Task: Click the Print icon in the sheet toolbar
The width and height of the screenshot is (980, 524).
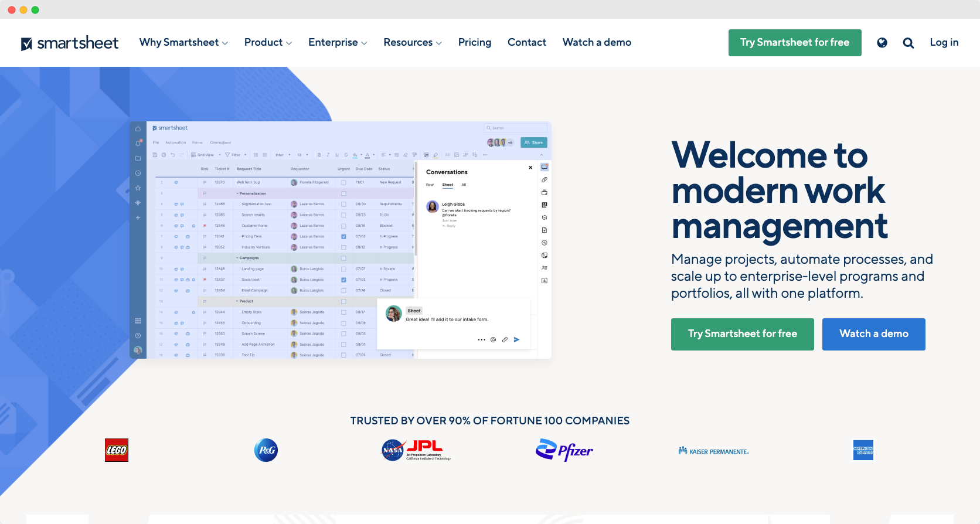Action: (164, 155)
